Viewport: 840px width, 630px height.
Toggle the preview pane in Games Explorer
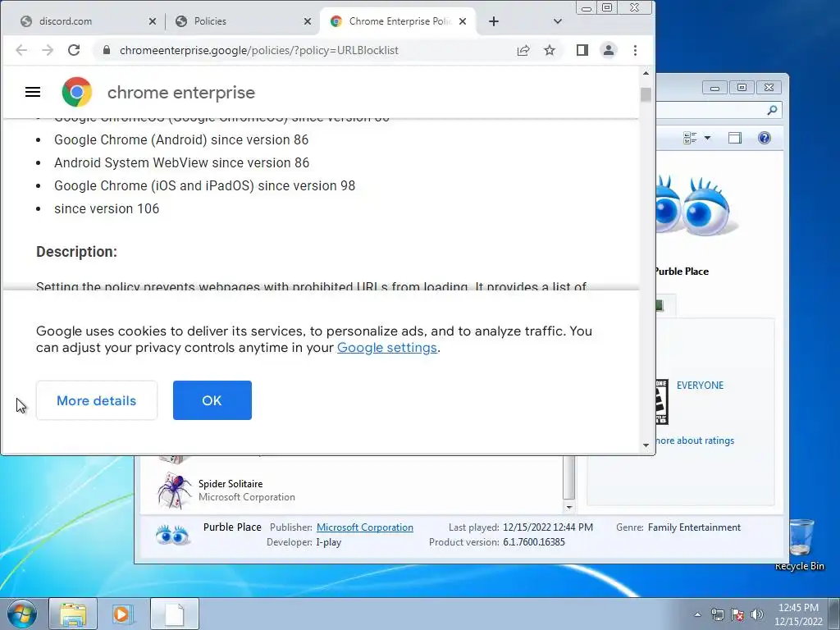click(735, 138)
